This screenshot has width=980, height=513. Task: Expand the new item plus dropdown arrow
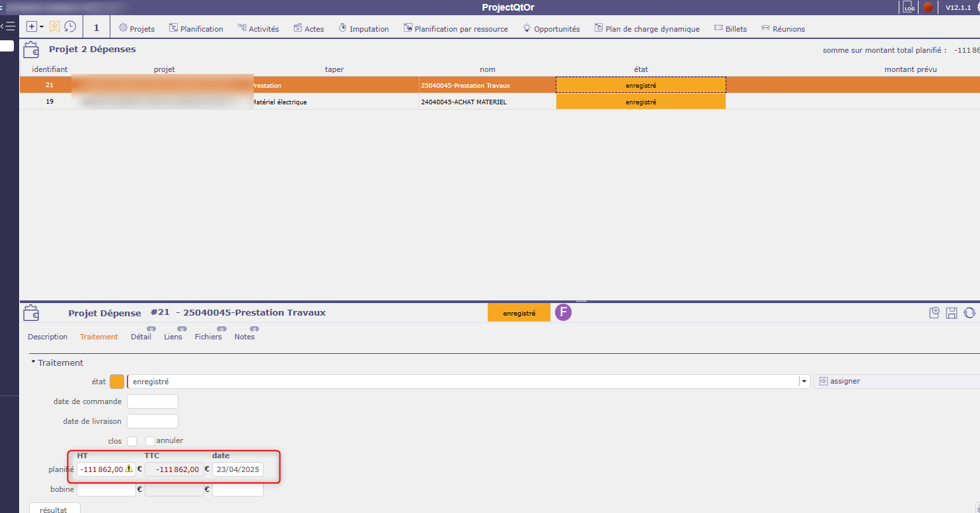[42, 27]
